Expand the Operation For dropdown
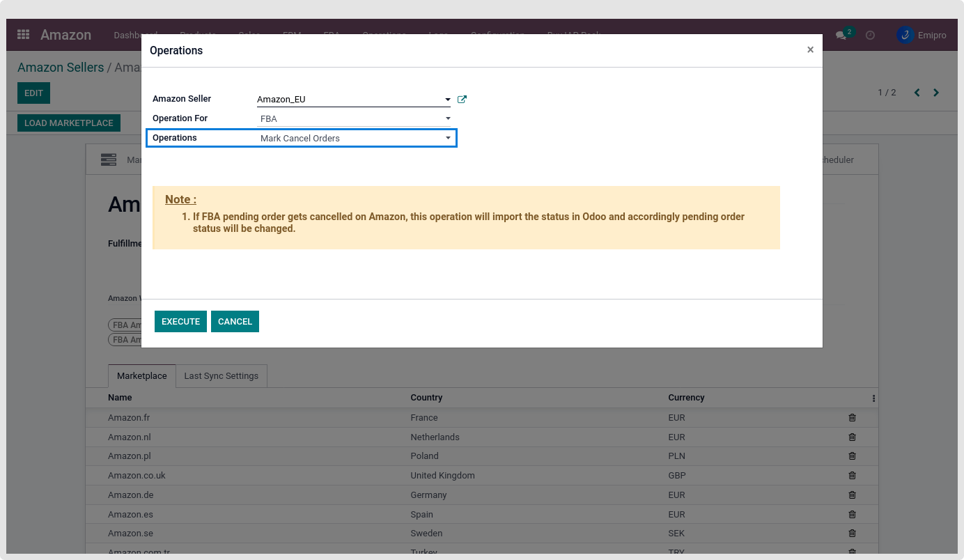Screen dimensions: 964x560 click(448, 119)
